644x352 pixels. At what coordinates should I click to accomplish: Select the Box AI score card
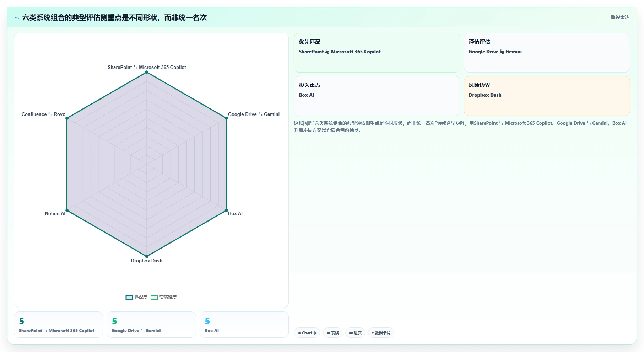[244, 325]
